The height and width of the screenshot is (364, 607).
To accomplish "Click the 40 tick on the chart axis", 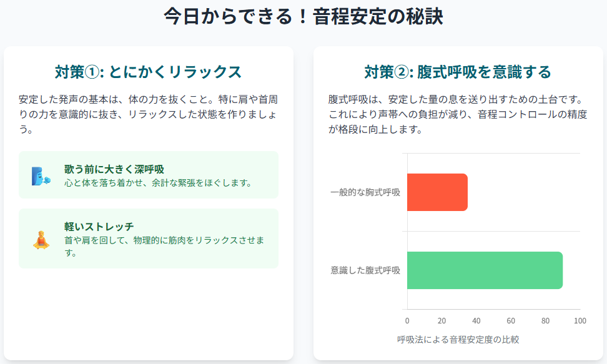I will click(x=476, y=321).
